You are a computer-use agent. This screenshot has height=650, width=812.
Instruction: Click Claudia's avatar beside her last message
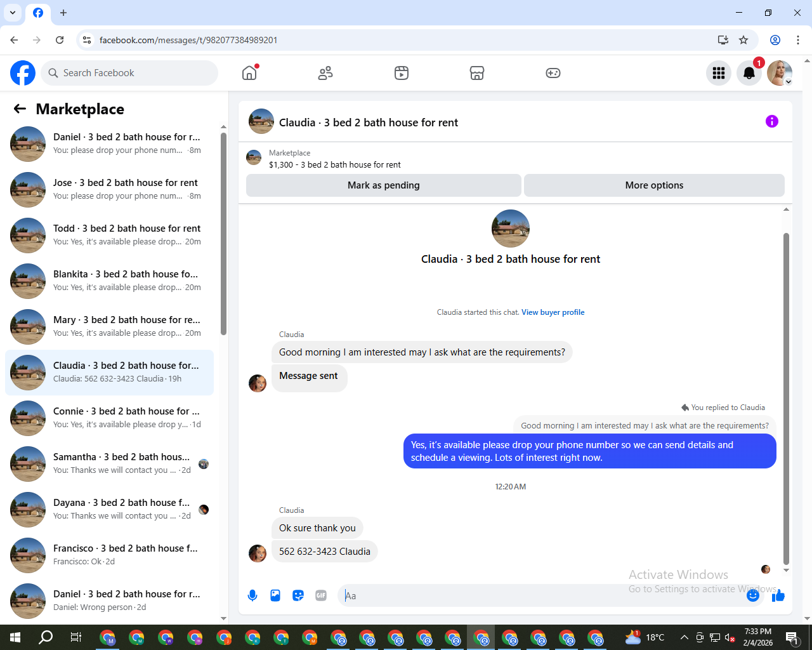click(x=258, y=554)
